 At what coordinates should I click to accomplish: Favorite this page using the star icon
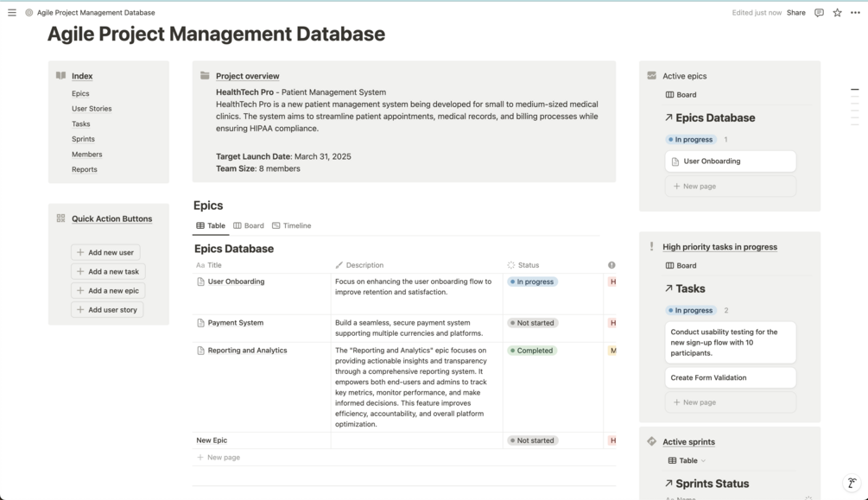point(836,12)
